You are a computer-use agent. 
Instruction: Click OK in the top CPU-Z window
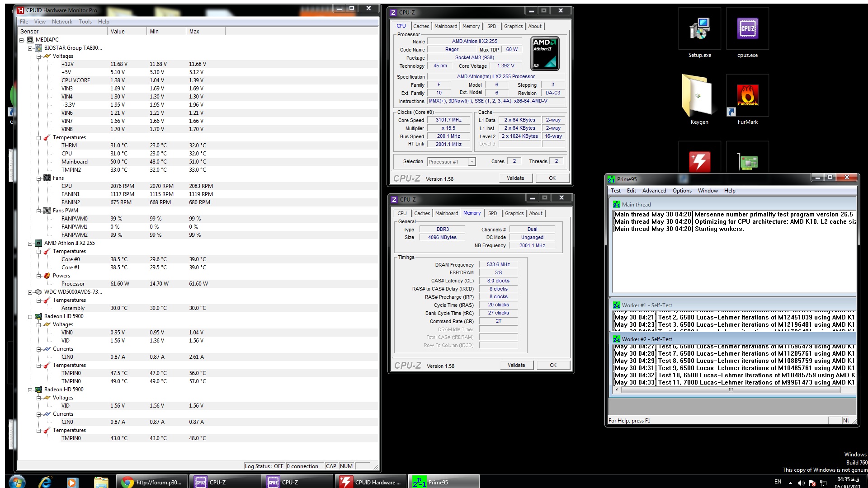coord(552,178)
